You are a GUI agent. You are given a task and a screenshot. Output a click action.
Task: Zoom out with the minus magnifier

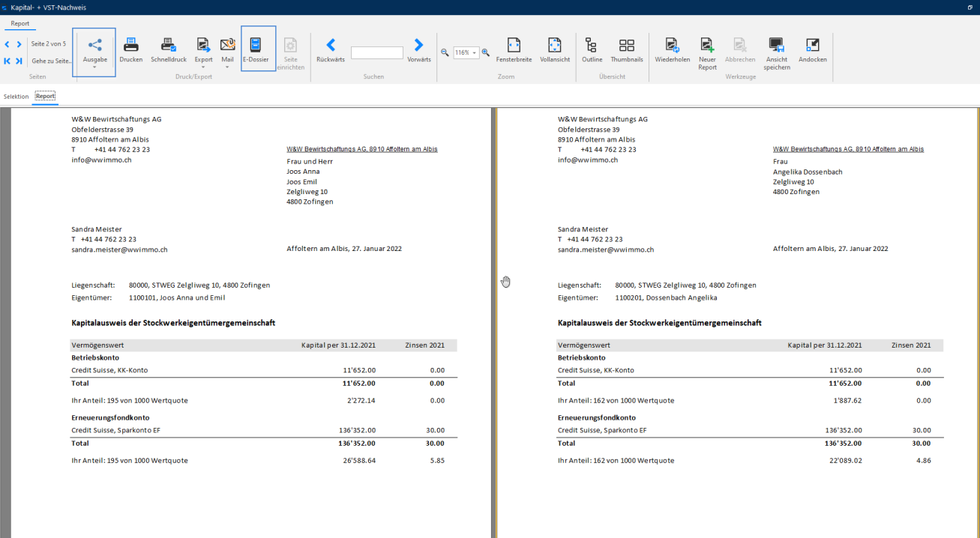pyautogui.click(x=445, y=52)
